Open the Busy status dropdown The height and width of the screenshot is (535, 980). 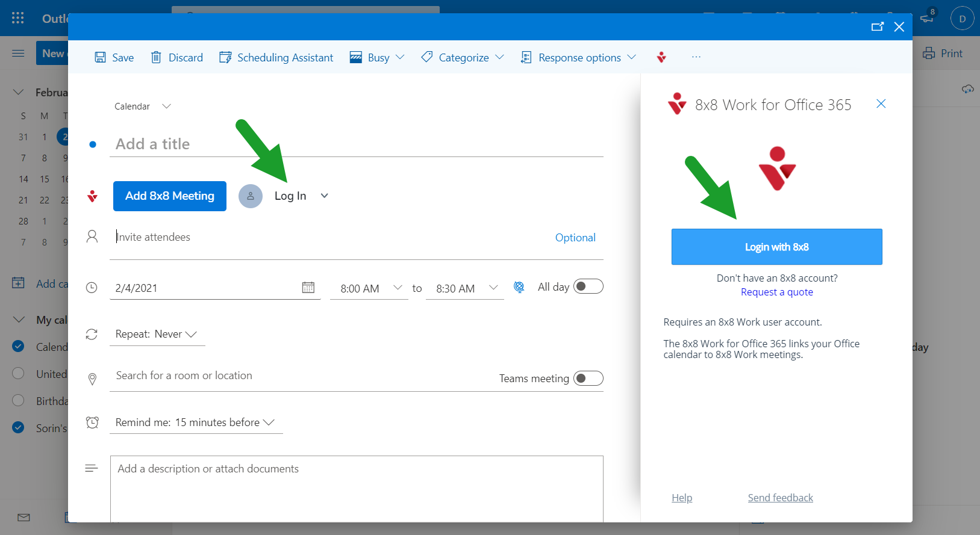(x=377, y=57)
